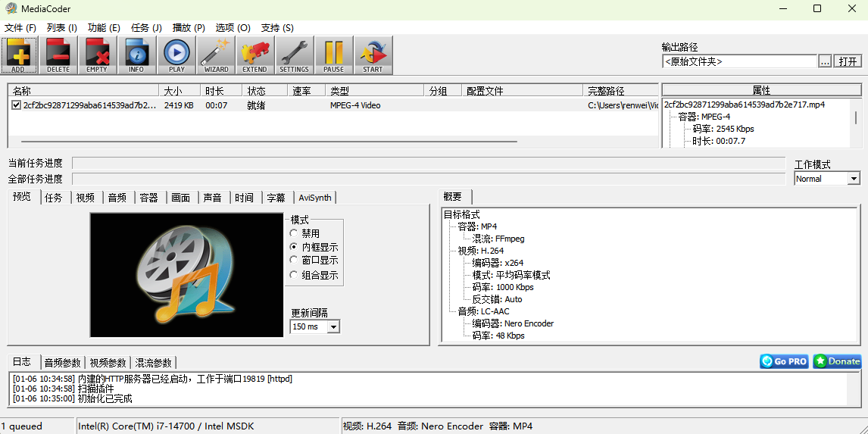Click the DELETE toolbar icon

pos(58,55)
